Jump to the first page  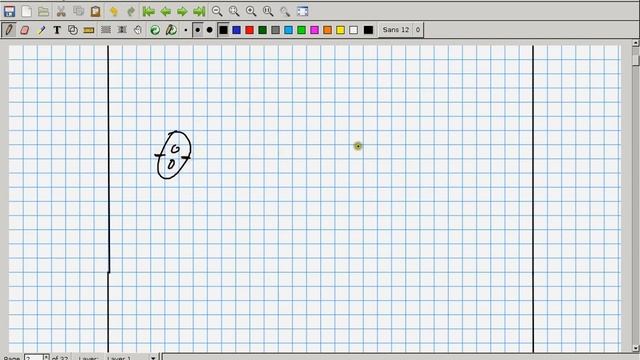tap(149, 11)
